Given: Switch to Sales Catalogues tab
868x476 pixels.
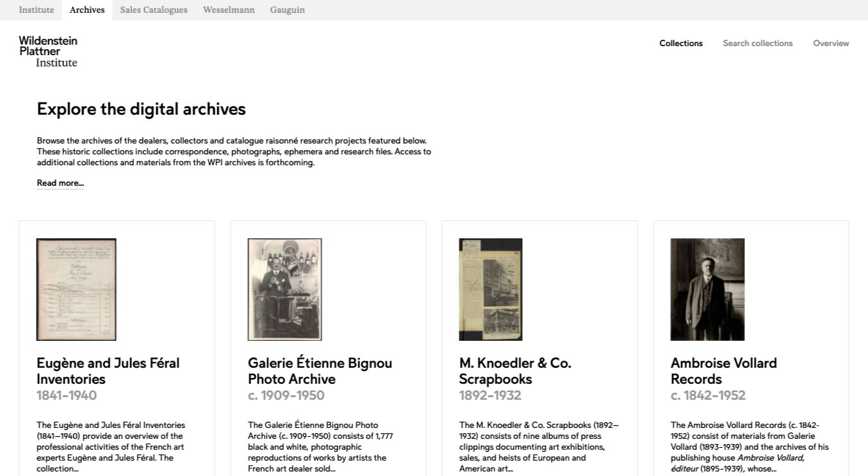Looking at the screenshot, I should point(154,10).
